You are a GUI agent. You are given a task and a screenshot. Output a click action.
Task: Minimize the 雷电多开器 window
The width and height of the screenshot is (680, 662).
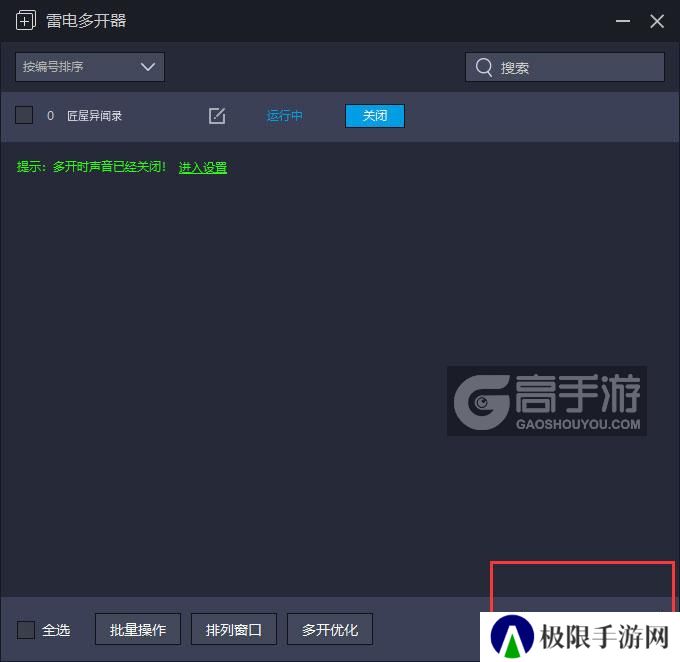click(623, 21)
